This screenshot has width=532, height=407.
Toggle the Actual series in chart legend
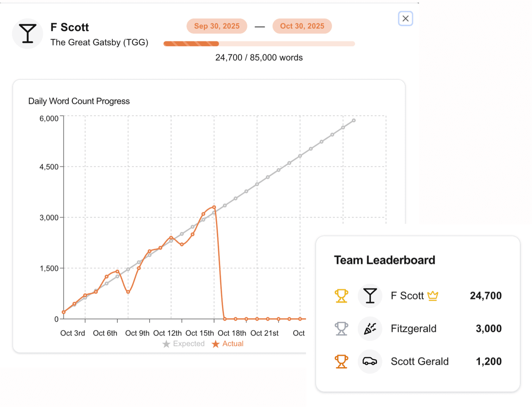pyautogui.click(x=228, y=344)
